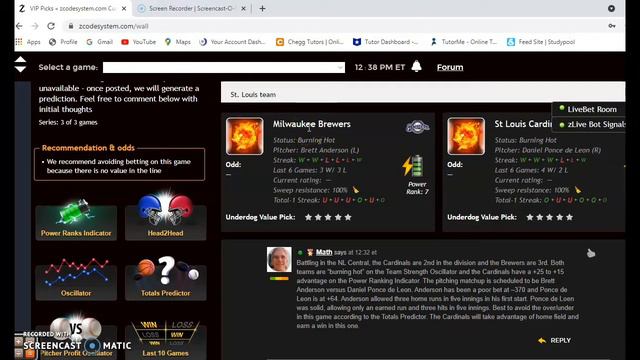This screenshot has width=640, height=360.
Task: Reload the page with the refresh icon
Action: click(51, 26)
